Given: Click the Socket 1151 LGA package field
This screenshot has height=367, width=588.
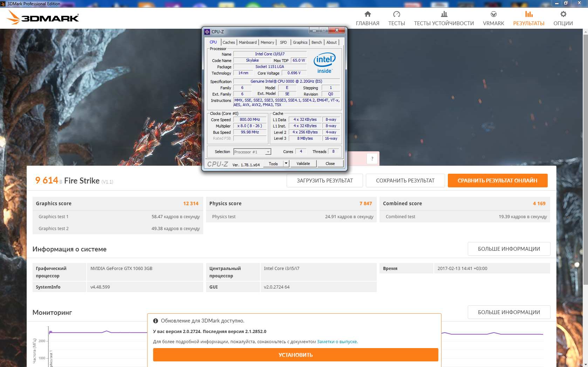Looking at the screenshot, I should pos(270,67).
